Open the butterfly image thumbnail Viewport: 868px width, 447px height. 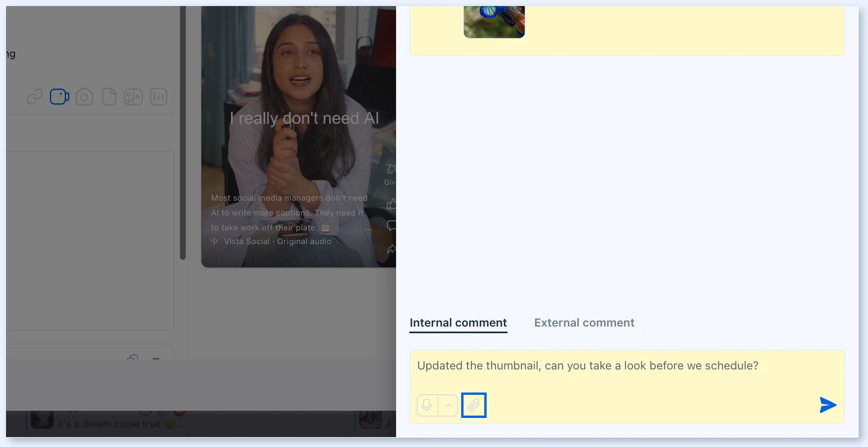(x=494, y=22)
